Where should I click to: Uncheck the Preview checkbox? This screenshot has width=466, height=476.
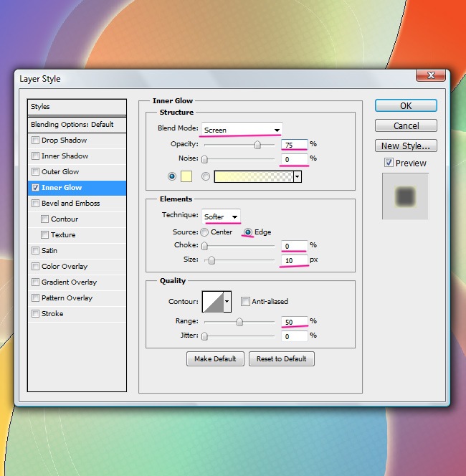(x=389, y=163)
